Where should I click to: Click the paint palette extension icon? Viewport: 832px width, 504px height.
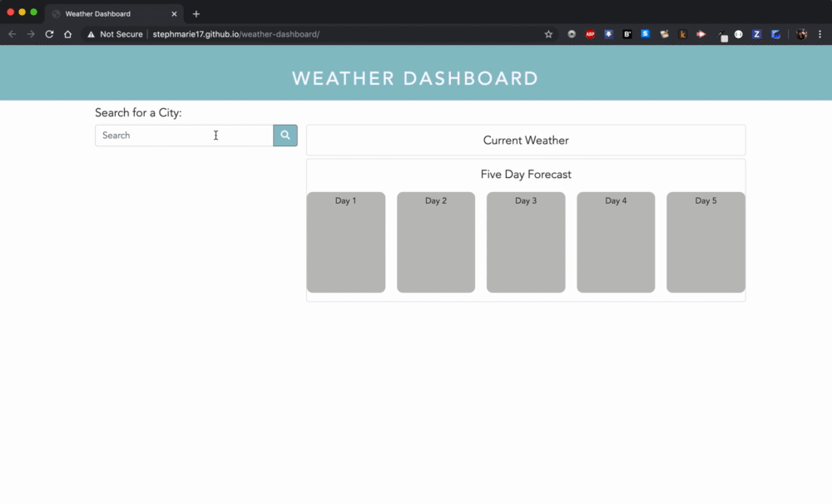coord(664,34)
